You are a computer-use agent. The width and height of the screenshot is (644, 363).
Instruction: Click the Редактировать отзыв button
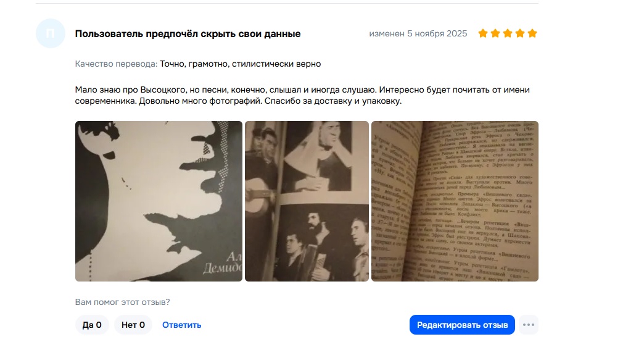click(x=462, y=325)
